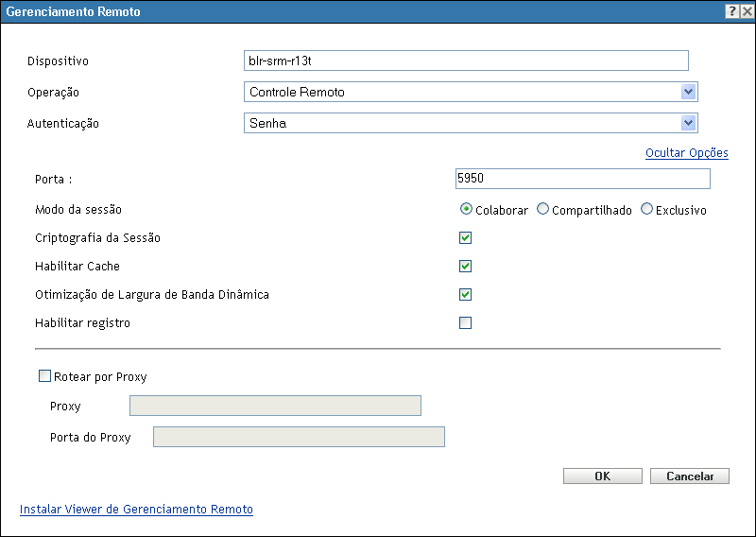Open Instalar Viewer de Gerenciamento Remoto link
The width and height of the screenshot is (756, 537).
(x=136, y=509)
